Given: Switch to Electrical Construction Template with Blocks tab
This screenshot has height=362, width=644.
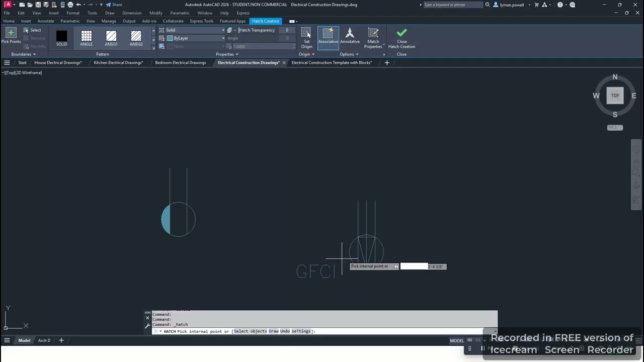Looking at the screenshot, I should [332, 63].
